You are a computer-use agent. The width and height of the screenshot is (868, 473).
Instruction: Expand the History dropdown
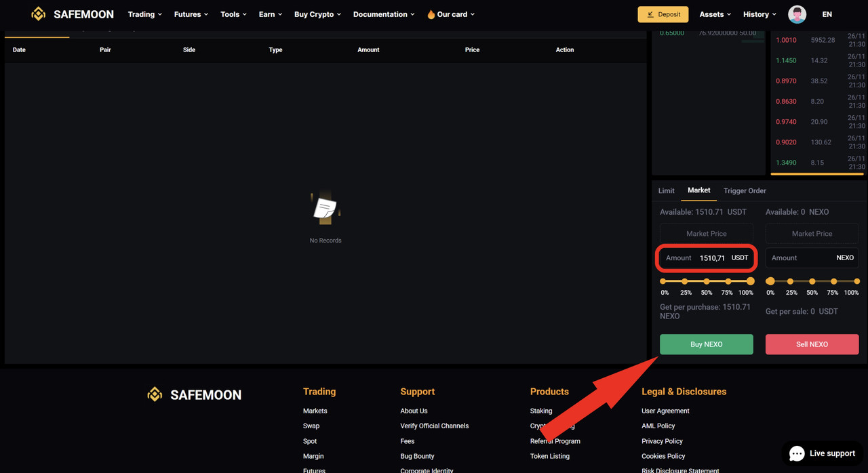[759, 14]
